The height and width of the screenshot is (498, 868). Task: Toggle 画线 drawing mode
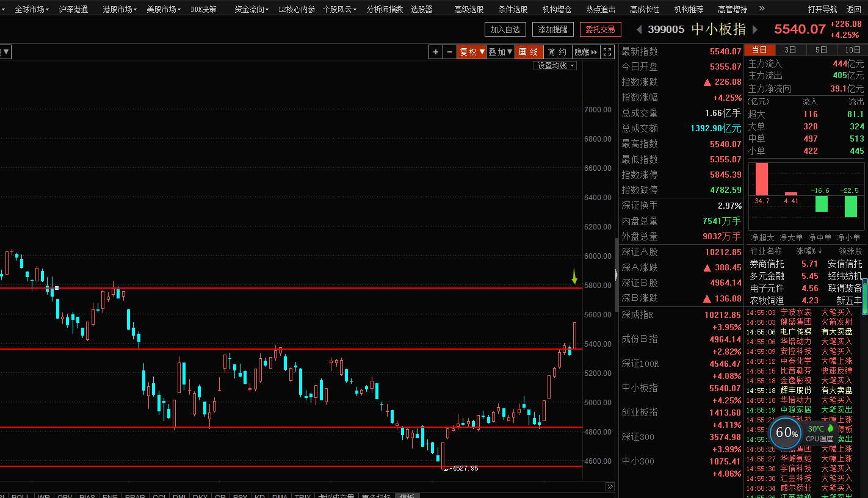(x=529, y=52)
